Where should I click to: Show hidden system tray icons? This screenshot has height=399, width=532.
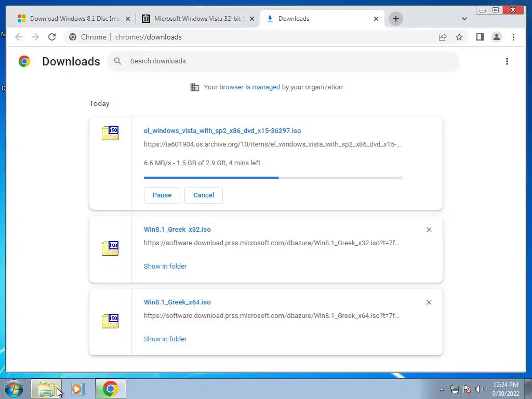(442, 389)
